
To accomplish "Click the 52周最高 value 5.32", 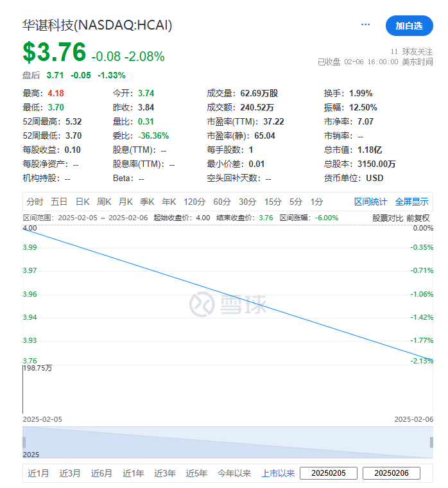I will [x=73, y=122].
